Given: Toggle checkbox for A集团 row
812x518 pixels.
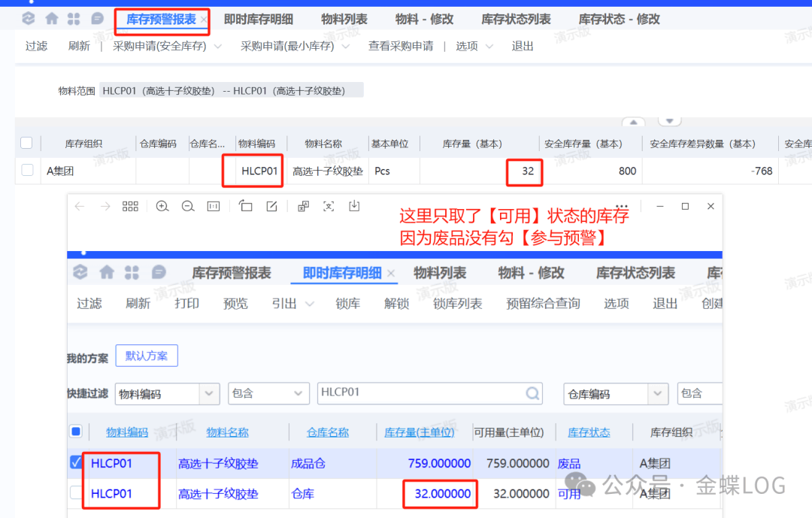Looking at the screenshot, I should click(27, 171).
